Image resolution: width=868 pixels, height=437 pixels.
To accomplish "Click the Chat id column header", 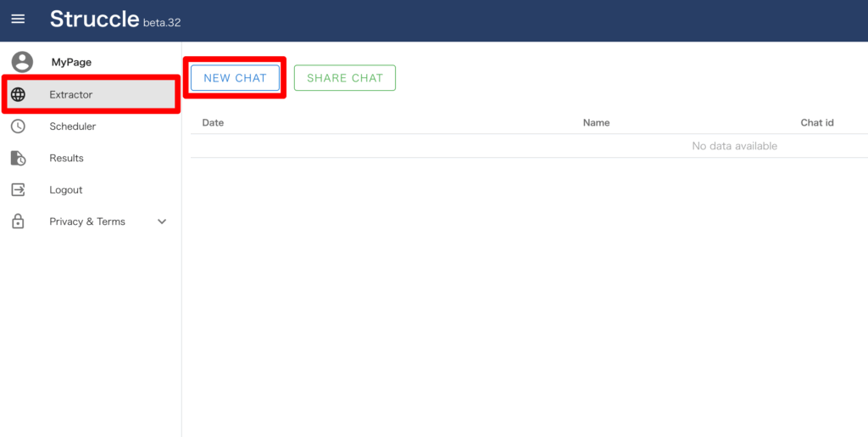I will [x=816, y=122].
